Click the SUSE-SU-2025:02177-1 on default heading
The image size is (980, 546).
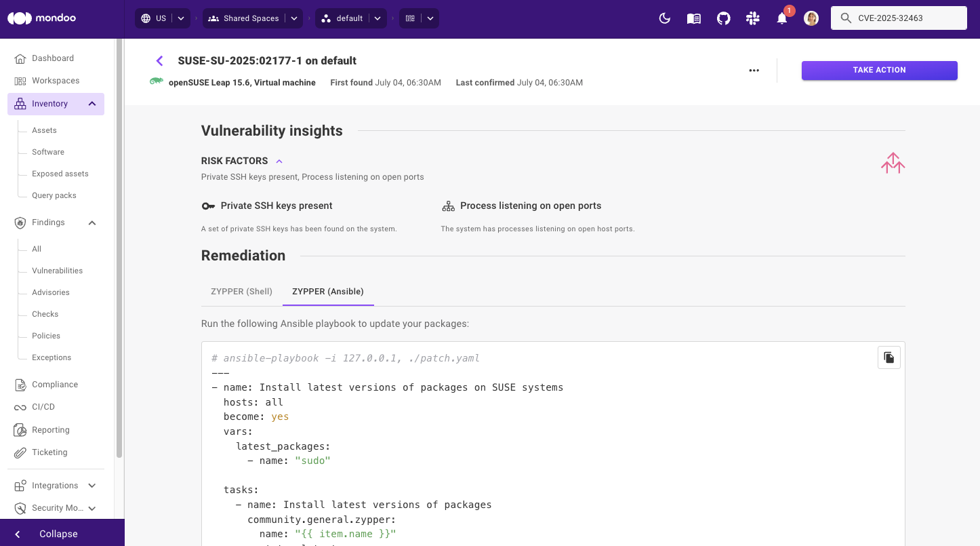click(x=267, y=61)
